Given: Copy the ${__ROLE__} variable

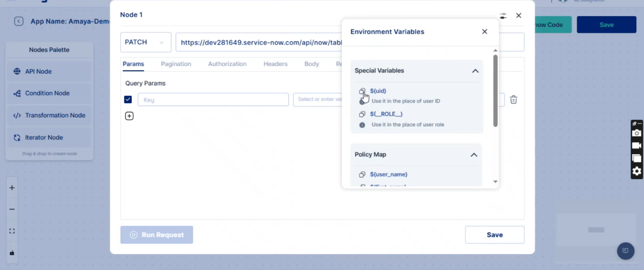Looking at the screenshot, I should coord(362,114).
